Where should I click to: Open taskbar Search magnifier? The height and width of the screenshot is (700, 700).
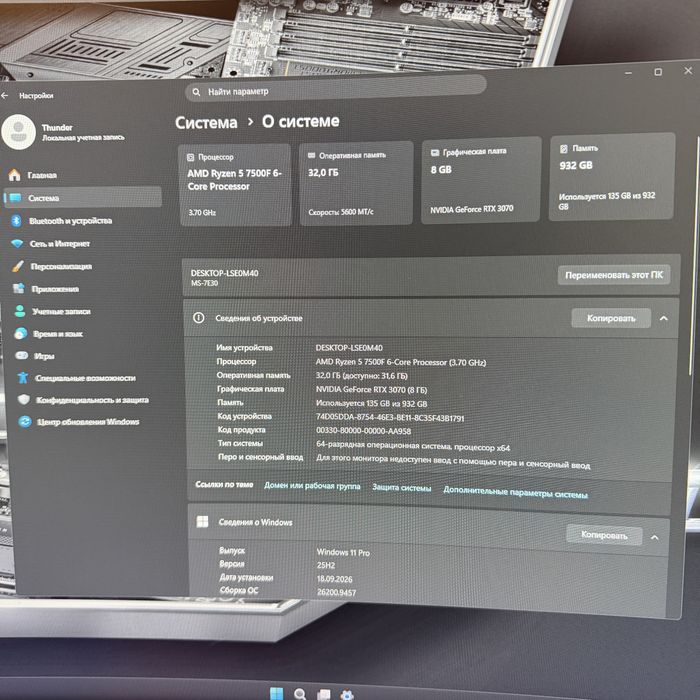coord(300,694)
